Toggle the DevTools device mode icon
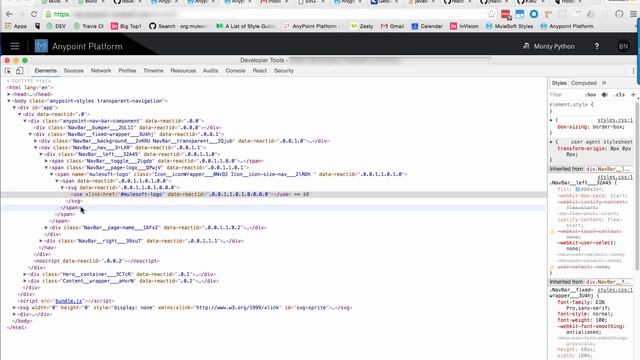 click(20, 71)
